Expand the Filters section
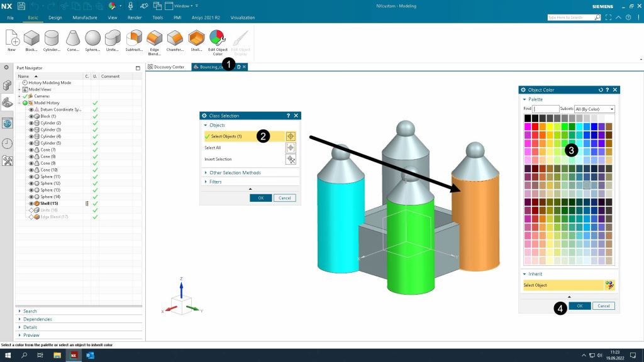This screenshot has width=644, height=362. point(216,182)
